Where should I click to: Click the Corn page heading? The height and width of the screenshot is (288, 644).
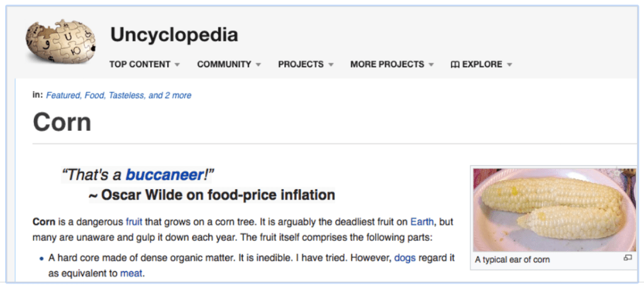coord(62,122)
